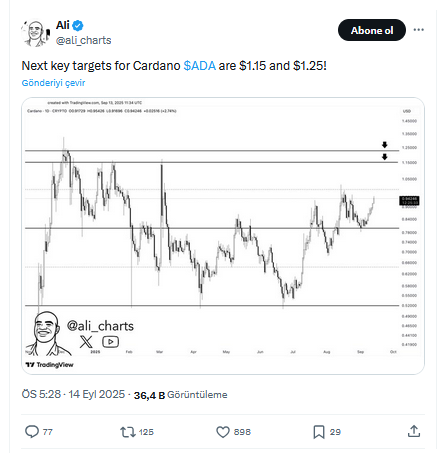
Task: Click the display name Ali
Action: [x=63, y=25]
